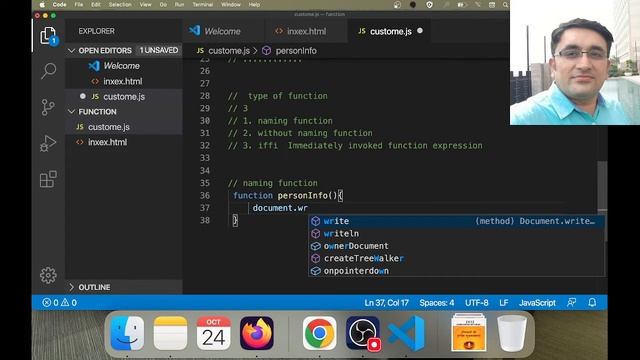Select the custome.js editor tab
Screen dimensions: 640x360
[389, 31]
